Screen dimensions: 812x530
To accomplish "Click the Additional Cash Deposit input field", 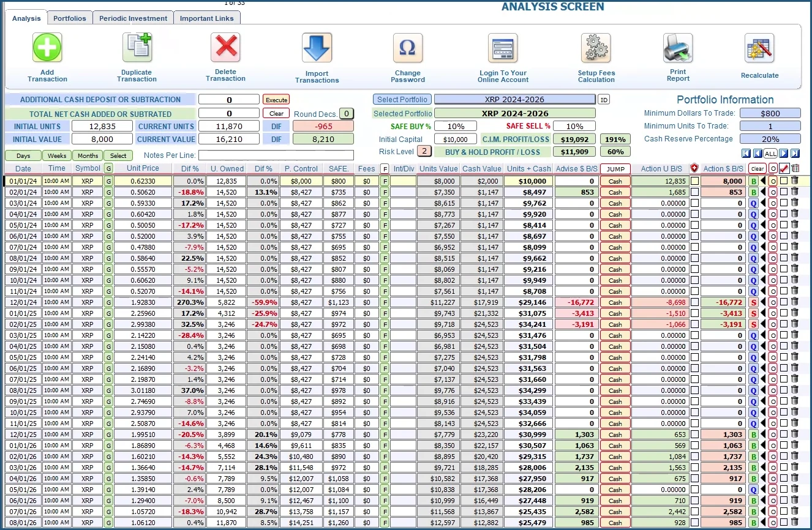I will click(229, 99).
